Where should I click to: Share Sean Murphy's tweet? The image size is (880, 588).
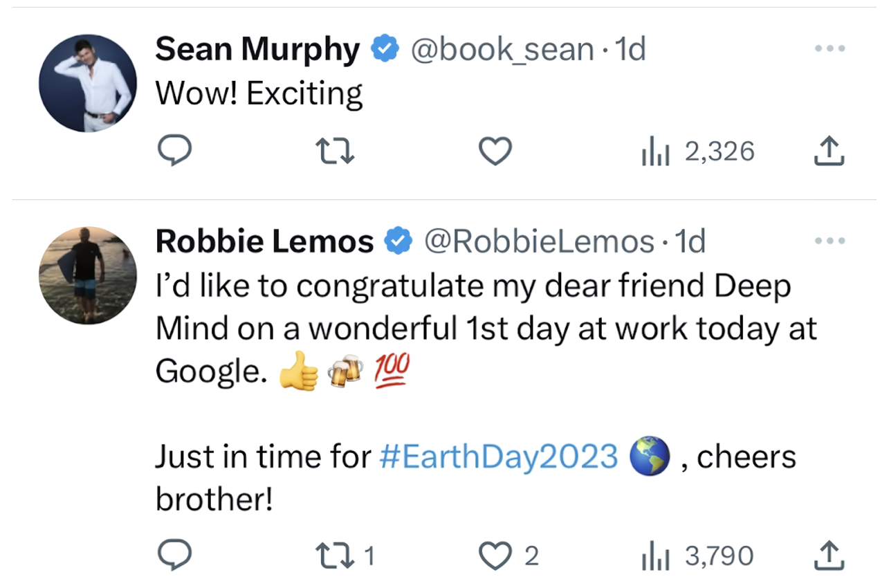(829, 151)
